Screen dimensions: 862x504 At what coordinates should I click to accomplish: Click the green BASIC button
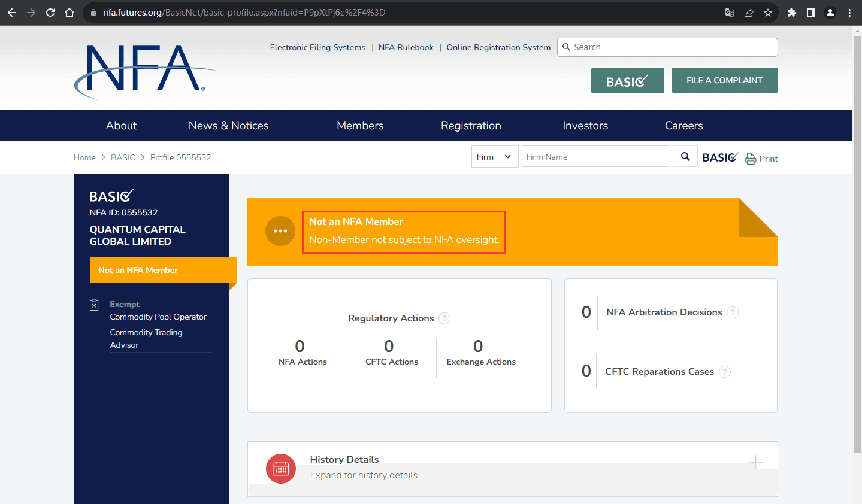click(628, 80)
